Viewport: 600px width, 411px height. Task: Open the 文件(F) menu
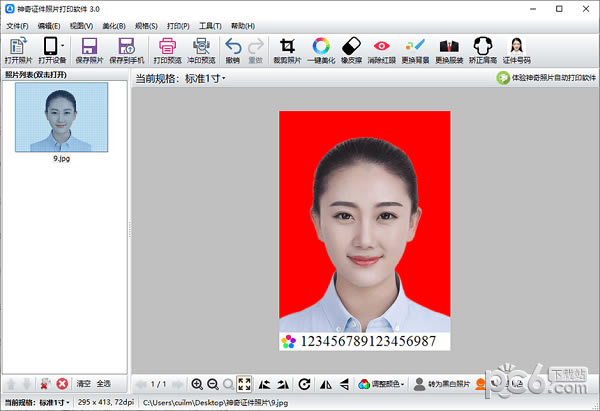17,25
